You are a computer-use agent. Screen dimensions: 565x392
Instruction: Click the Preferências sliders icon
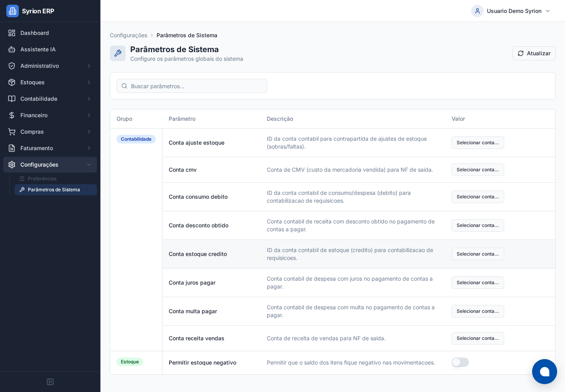pos(22,179)
